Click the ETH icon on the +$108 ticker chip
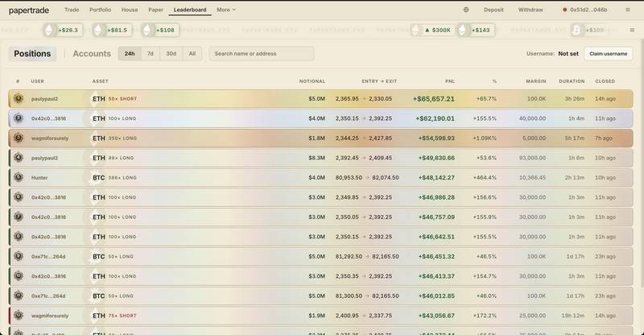Viewport: 644px width, 335px height. (x=148, y=30)
